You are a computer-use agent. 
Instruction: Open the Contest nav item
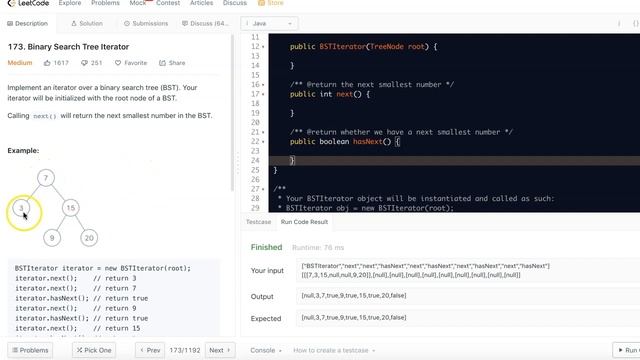pos(168,3)
